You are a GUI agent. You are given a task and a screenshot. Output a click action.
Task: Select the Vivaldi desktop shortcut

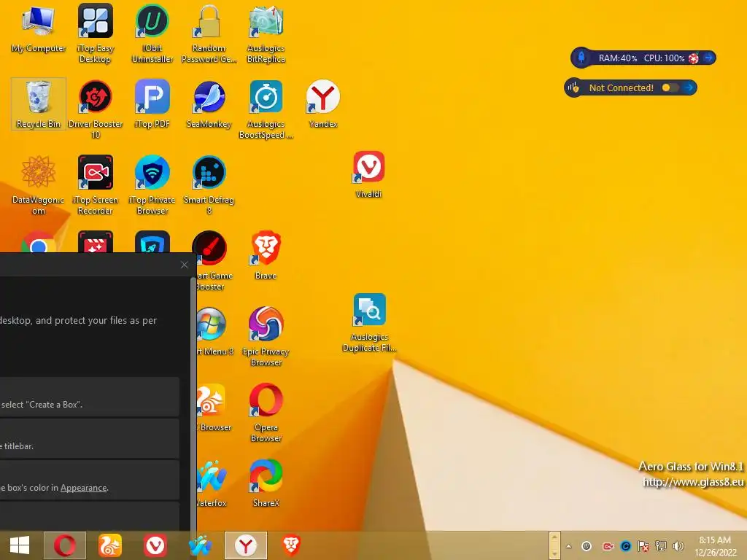pos(368,174)
